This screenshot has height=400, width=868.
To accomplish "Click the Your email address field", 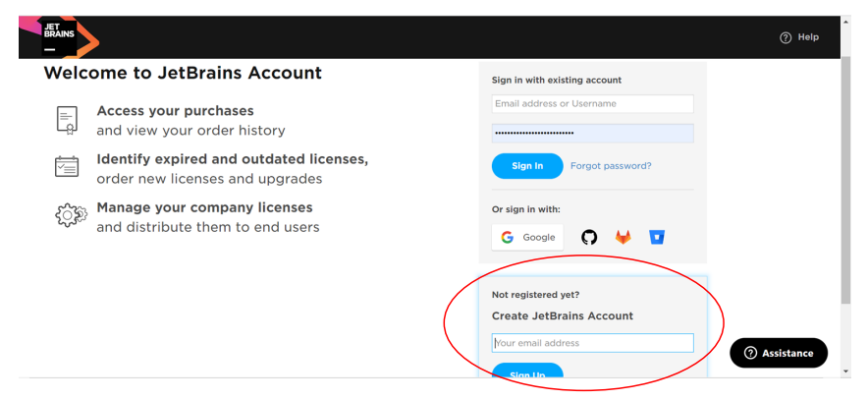I will [592, 343].
